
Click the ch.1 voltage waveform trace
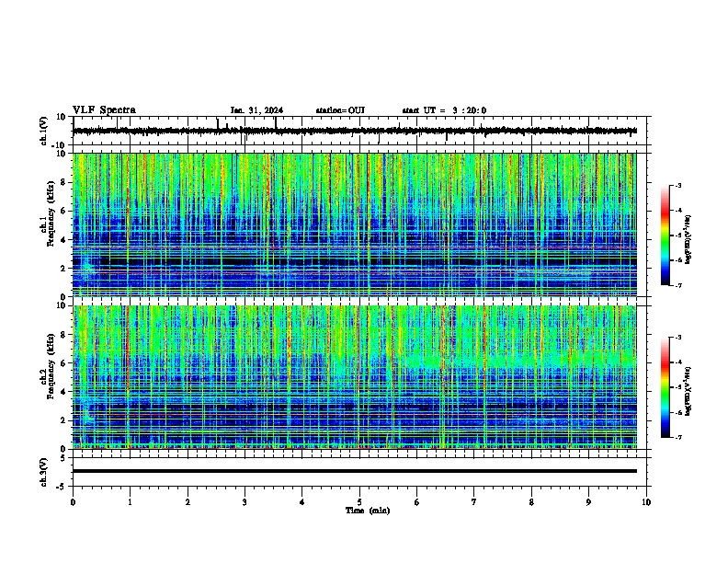pyautogui.click(x=355, y=131)
